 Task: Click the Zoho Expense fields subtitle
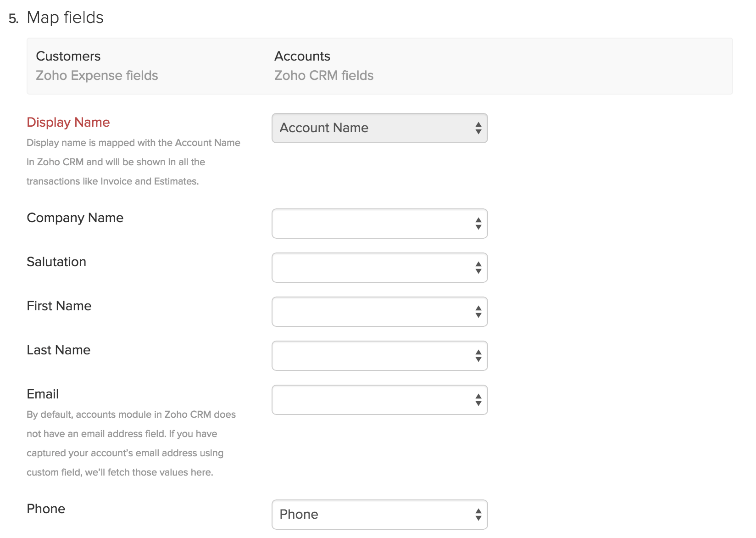[x=97, y=75]
